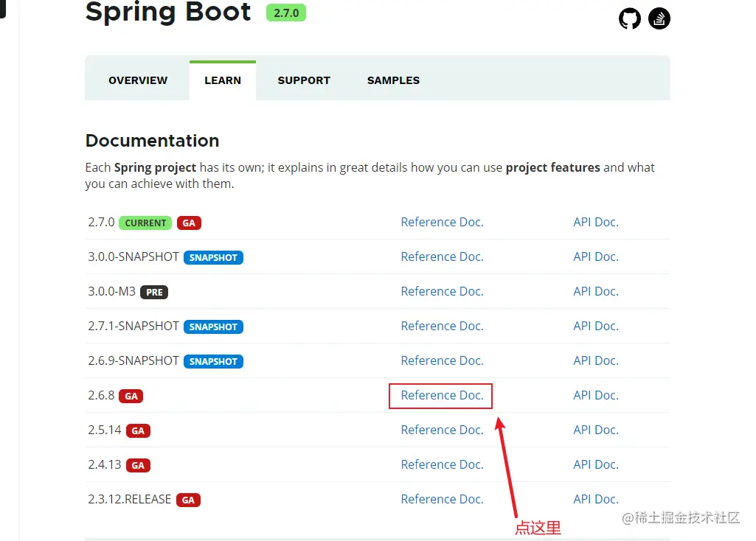
Task: Switch to the OVERVIEW tab
Action: tap(137, 80)
